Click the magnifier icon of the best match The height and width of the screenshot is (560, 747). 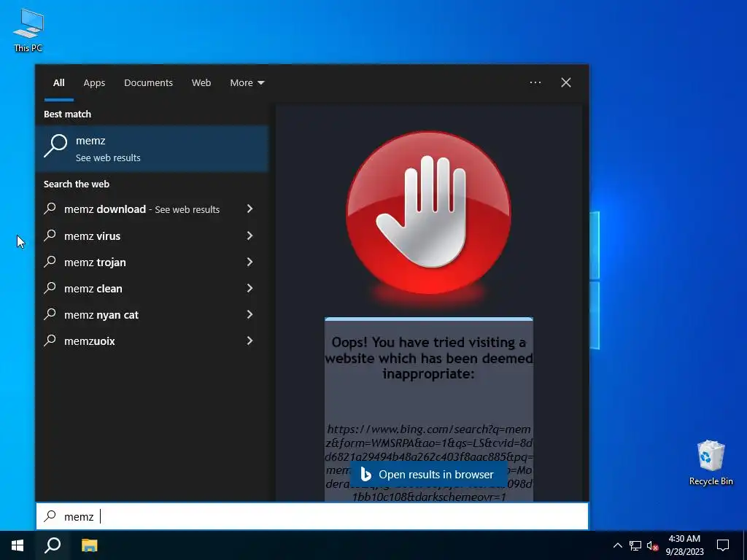pos(55,146)
